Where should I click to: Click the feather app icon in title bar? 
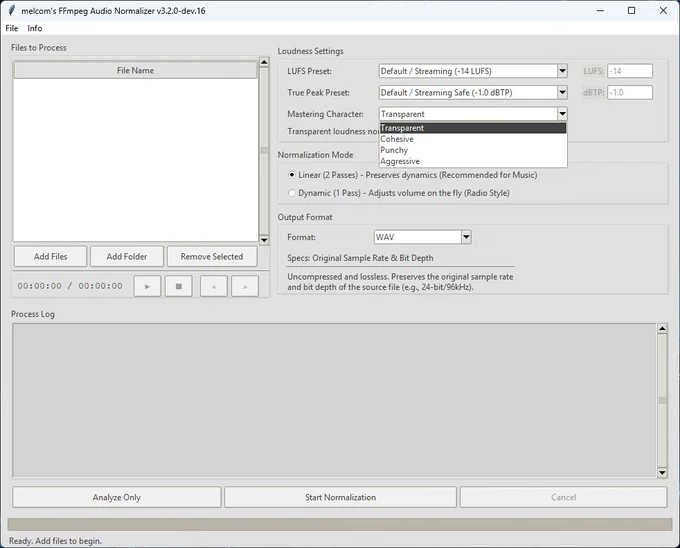(x=12, y=10)
